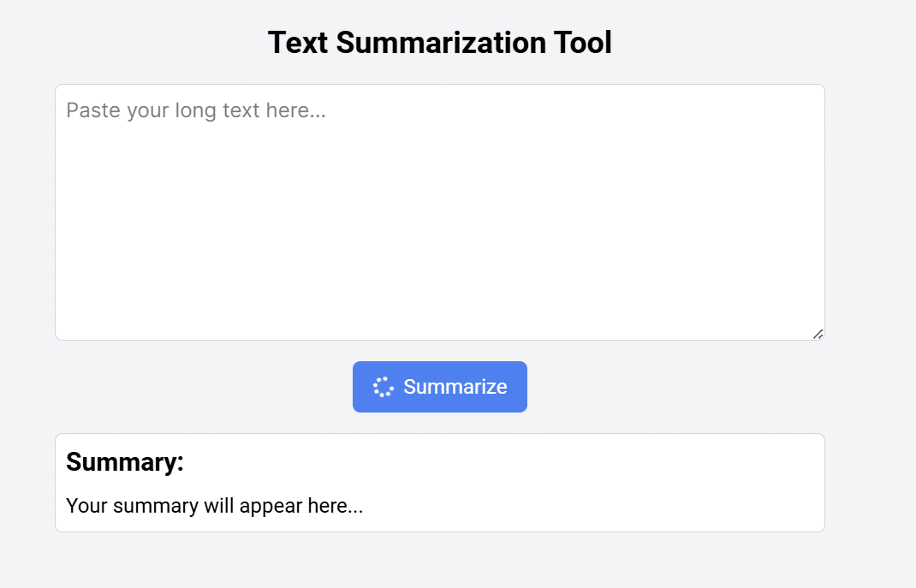916x588 pixels.
Task: Click the word 'Text' in the heading
Action: click(x=298, y=43)
